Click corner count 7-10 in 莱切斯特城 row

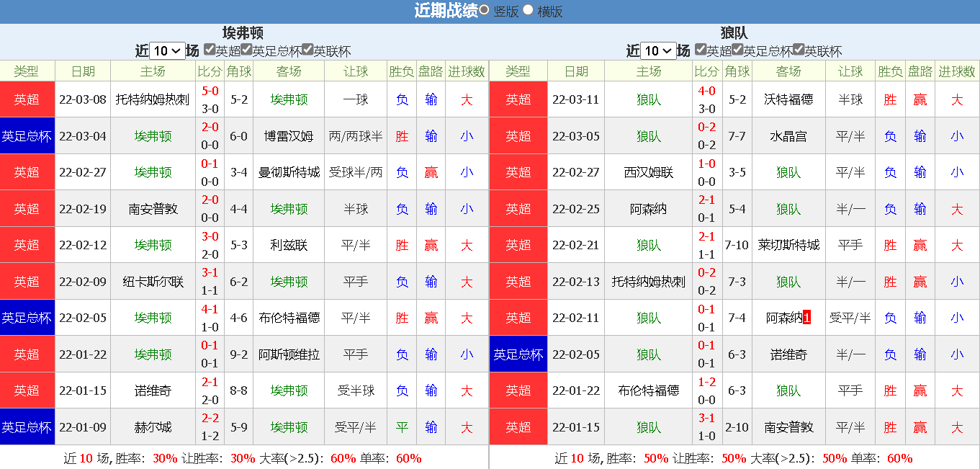737,245
